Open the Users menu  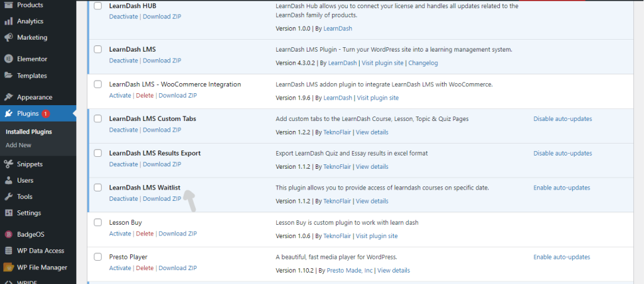coord(25,181)
